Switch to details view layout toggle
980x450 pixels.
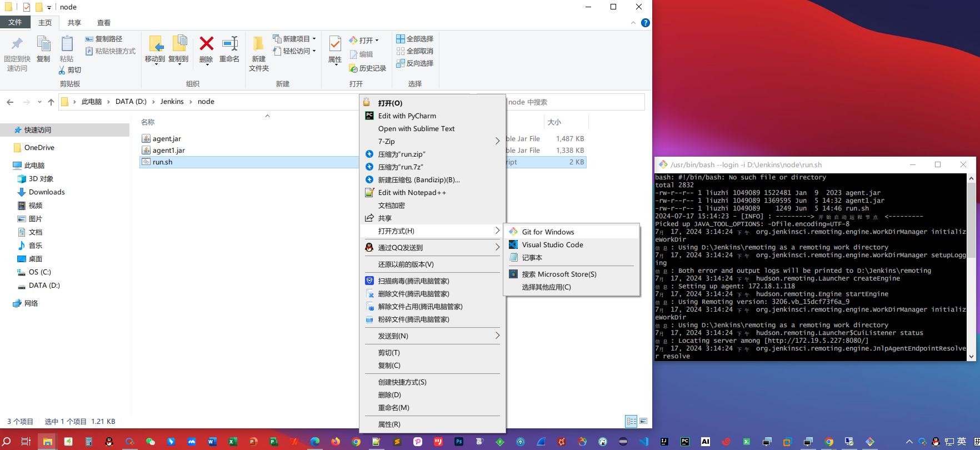click(x=631, y=421)
